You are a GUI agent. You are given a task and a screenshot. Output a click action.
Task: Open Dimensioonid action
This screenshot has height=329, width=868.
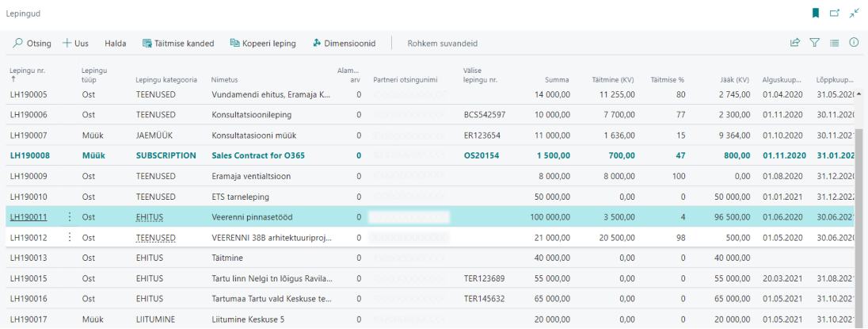coord(345,43)
